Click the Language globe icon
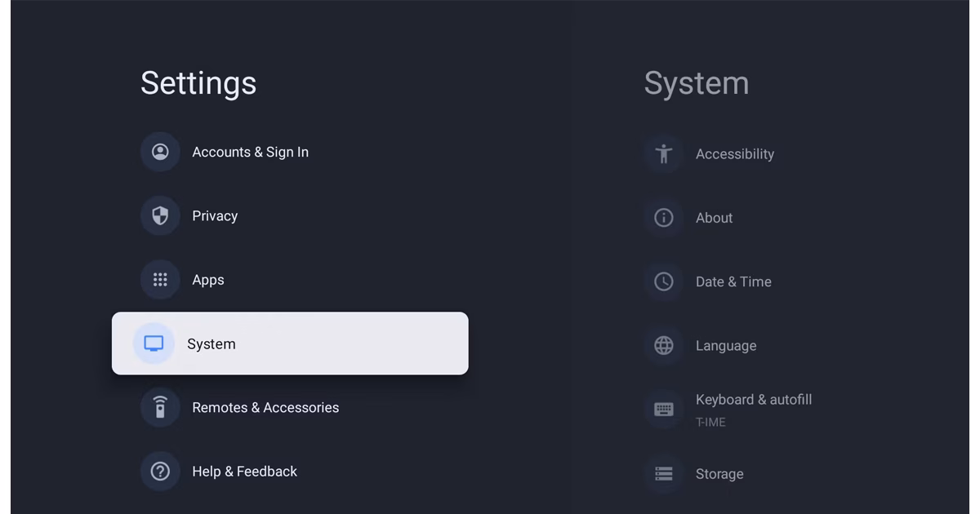The image size is (980, 514). click(664, 345)
